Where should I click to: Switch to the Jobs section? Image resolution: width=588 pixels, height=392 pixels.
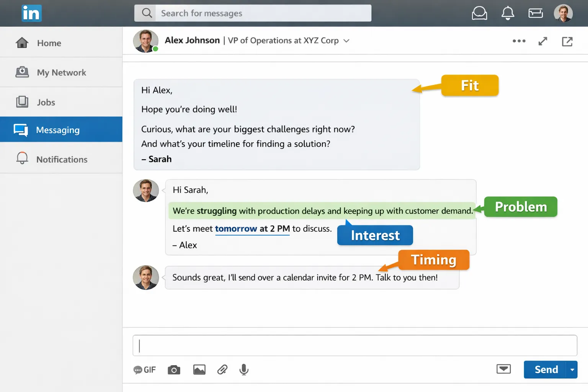[x=46, y=102]
